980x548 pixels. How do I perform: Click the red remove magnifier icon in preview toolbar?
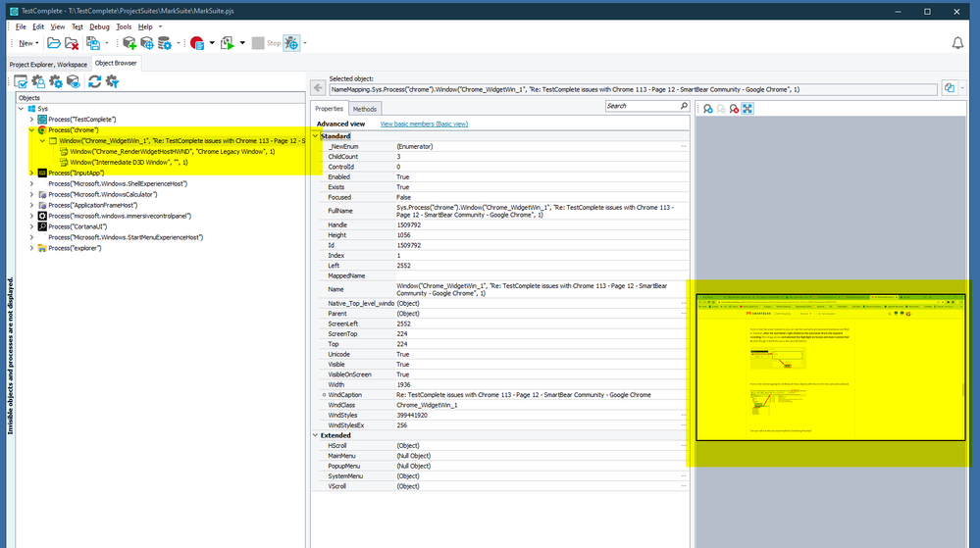734,109
